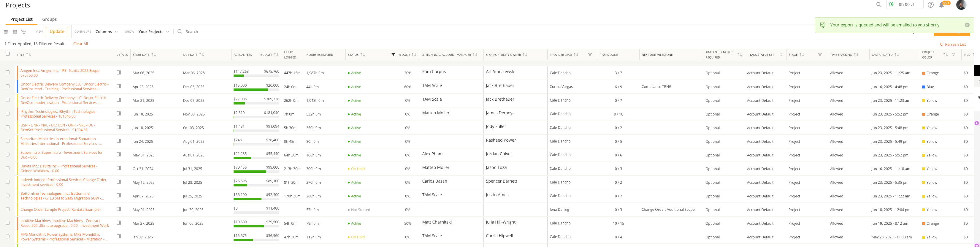The height and width of the screenshot is (247, 980).
Task: Sort by Stage column arrows
Action: click(x=802, y=55)
